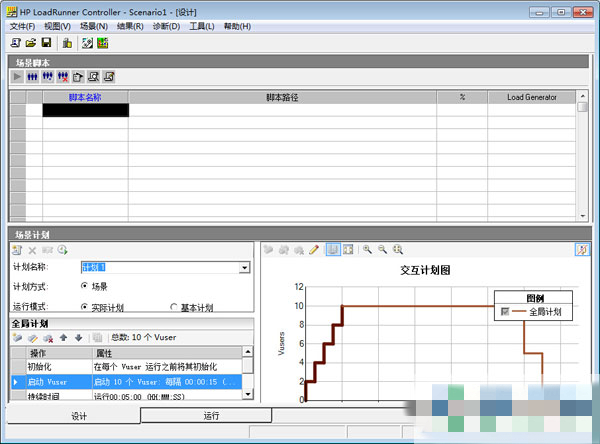Create a new schedule with the New Plan icon

(17, 250)
